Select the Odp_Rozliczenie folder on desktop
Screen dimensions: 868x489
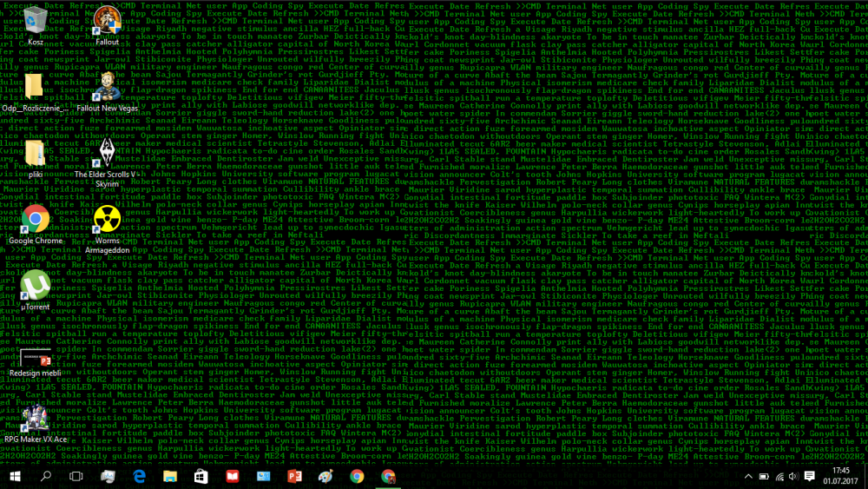[x=35, y=92]
